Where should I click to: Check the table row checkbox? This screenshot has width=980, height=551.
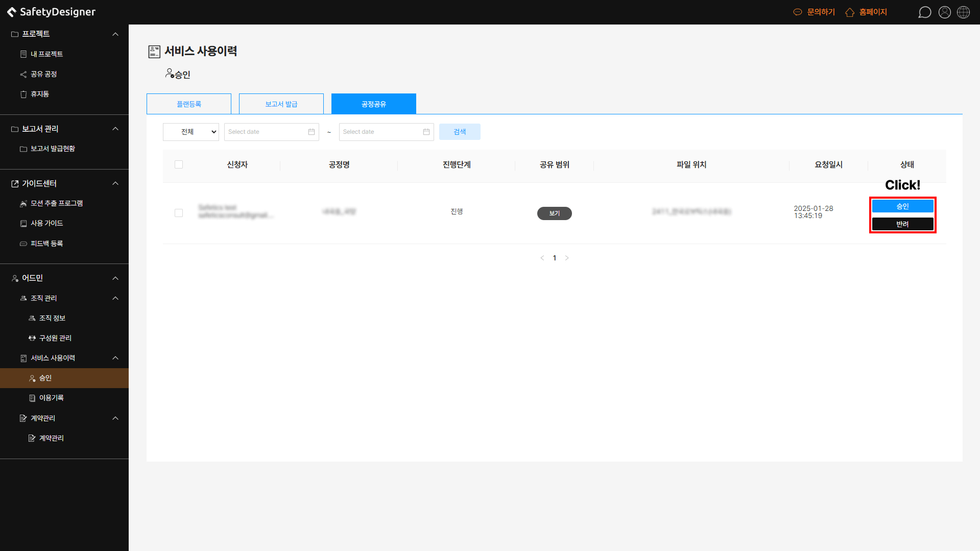(x=179, y=213)
